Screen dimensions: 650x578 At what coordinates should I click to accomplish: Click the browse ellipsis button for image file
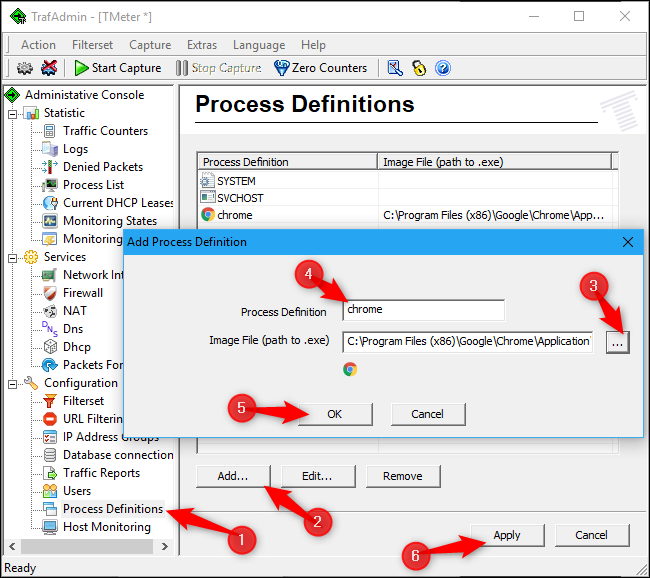[617, 342]
